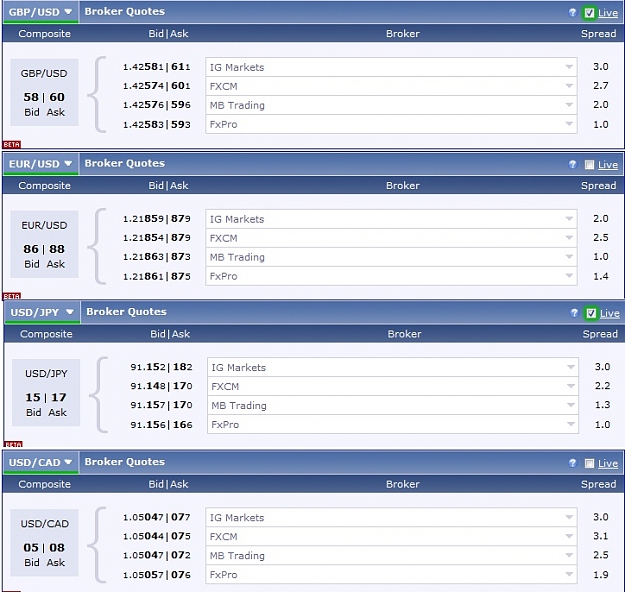Screen dimensions: 625x592
Task: Expand MB Trading broker dropdown in GBP/USD panel
Action: click(x=391, y=105)
